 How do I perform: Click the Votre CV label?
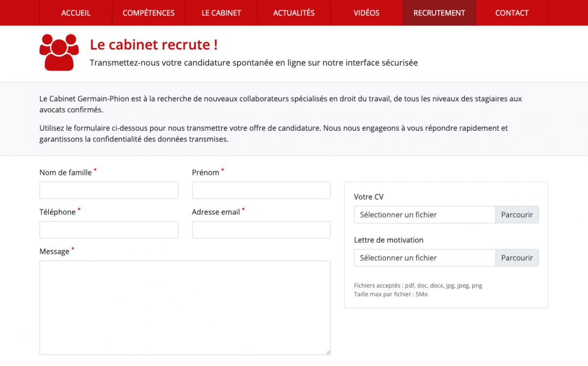[368, 197]
